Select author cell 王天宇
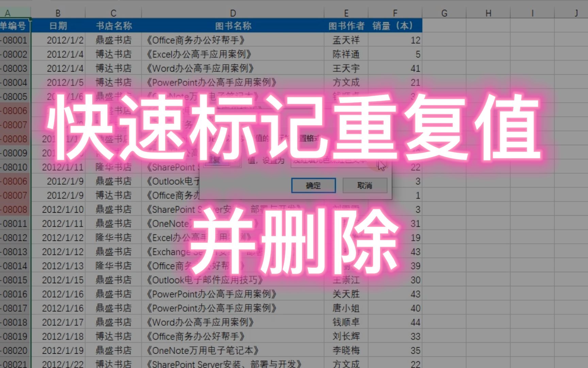 point(346,68)
